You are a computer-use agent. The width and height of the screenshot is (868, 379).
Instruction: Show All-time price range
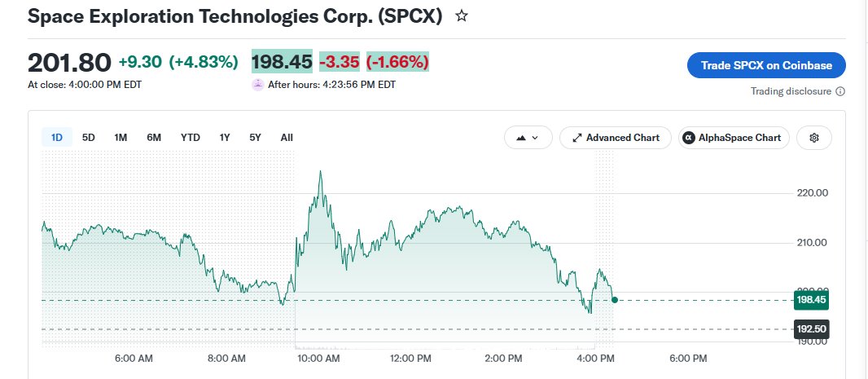click(x=287, y=138)
